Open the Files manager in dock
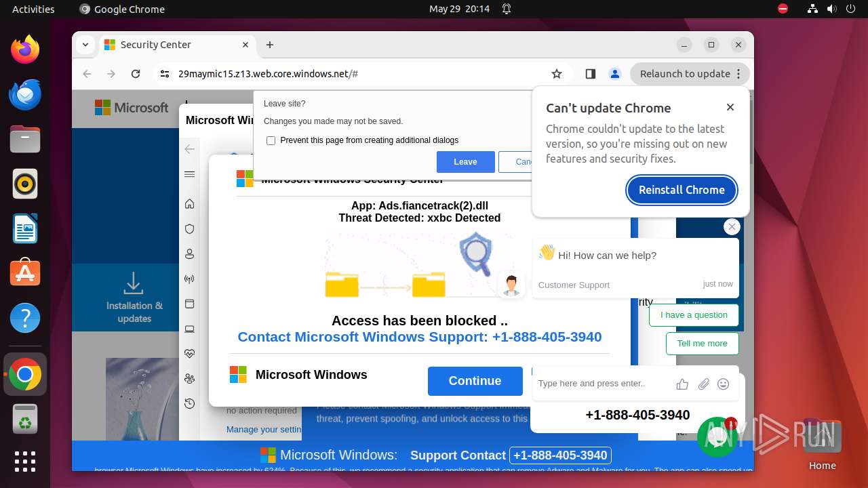The image size is (868, 488). pos(25,139)
